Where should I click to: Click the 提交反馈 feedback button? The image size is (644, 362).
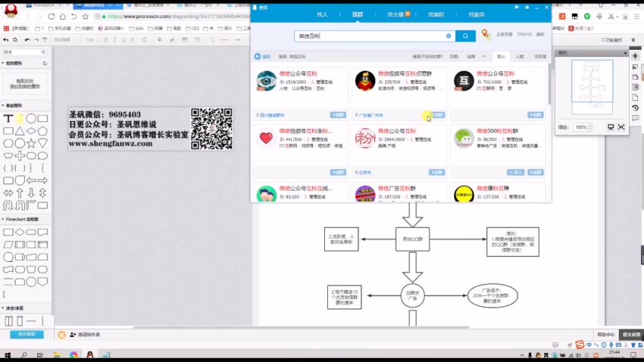coord(632,335)
